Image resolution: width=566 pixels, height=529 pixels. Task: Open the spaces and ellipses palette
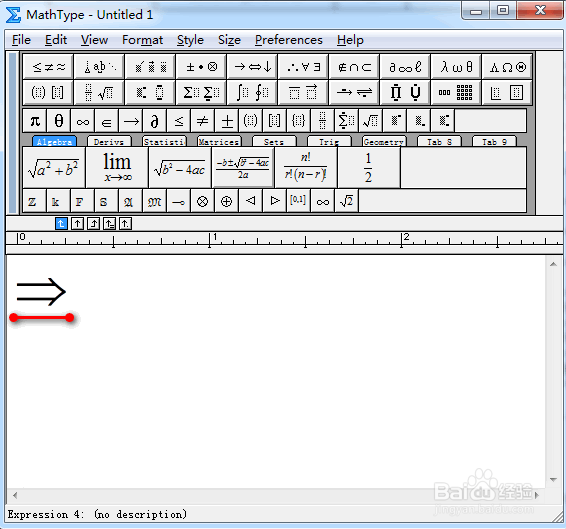point(99,67)
